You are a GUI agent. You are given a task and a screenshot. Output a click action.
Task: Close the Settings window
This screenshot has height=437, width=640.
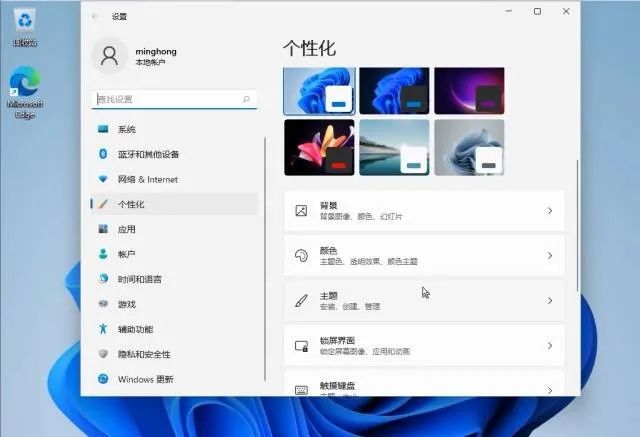click(566, 11)
